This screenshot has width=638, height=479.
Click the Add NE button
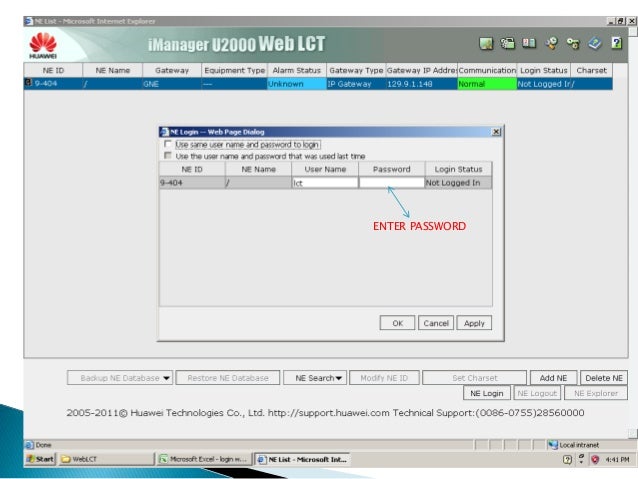pos(553,378)
